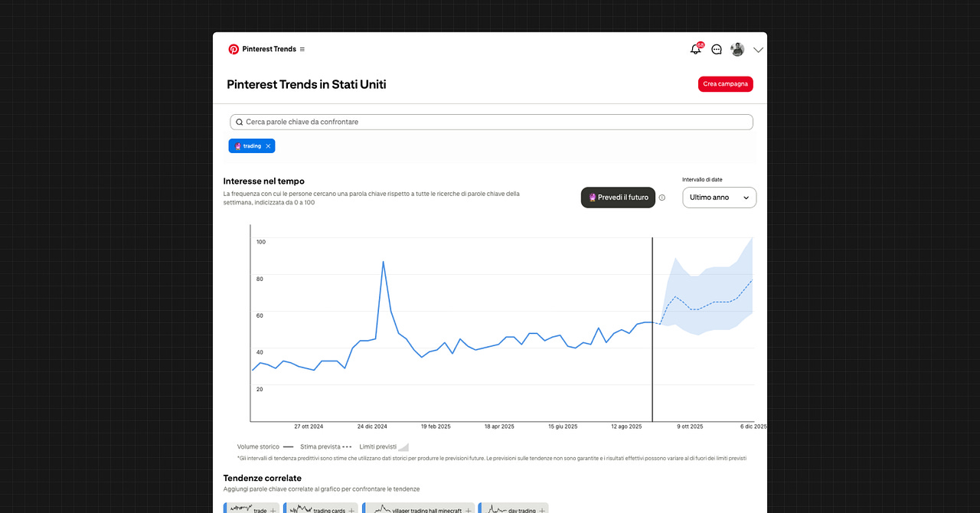
Task: Focus the keyword comparison search field
Action: (x=492, y=122)
